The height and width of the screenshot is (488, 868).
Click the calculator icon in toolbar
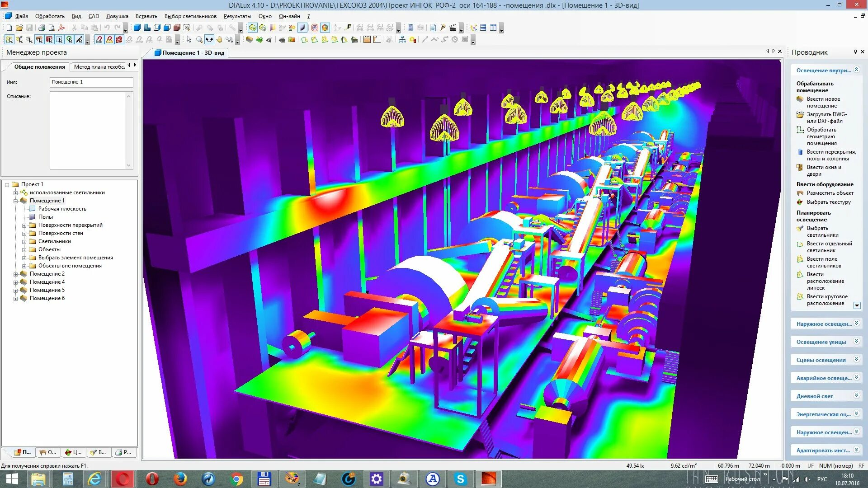pos(410,28)
